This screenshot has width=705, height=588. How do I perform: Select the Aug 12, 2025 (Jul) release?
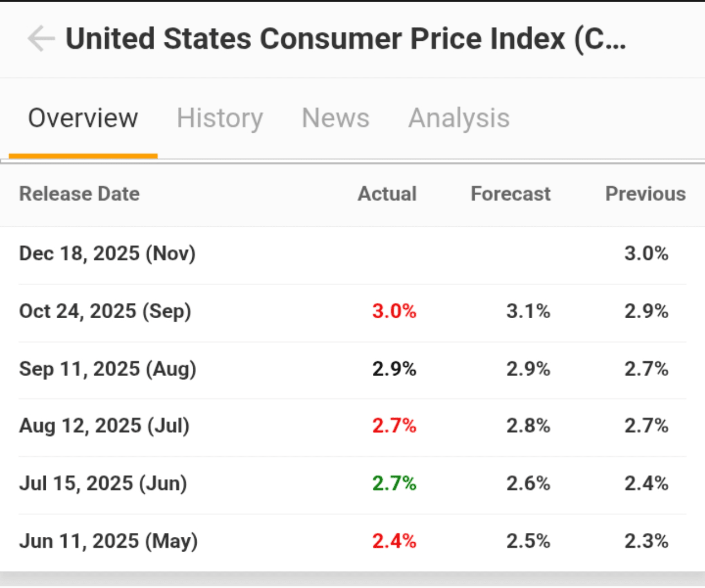(104, 426)
